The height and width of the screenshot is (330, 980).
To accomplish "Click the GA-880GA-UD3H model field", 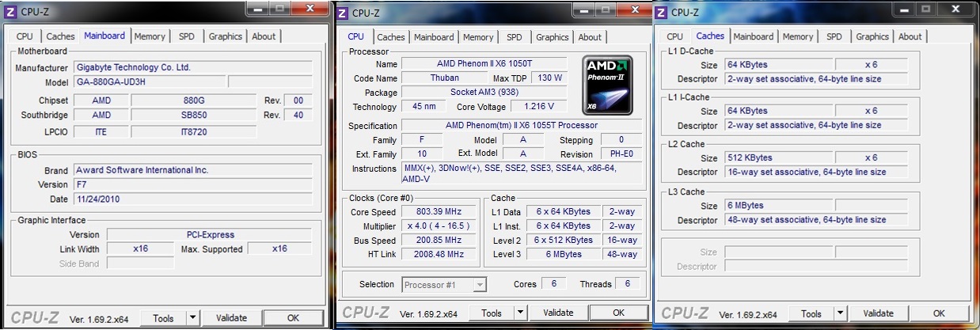I will coord(148,82).
